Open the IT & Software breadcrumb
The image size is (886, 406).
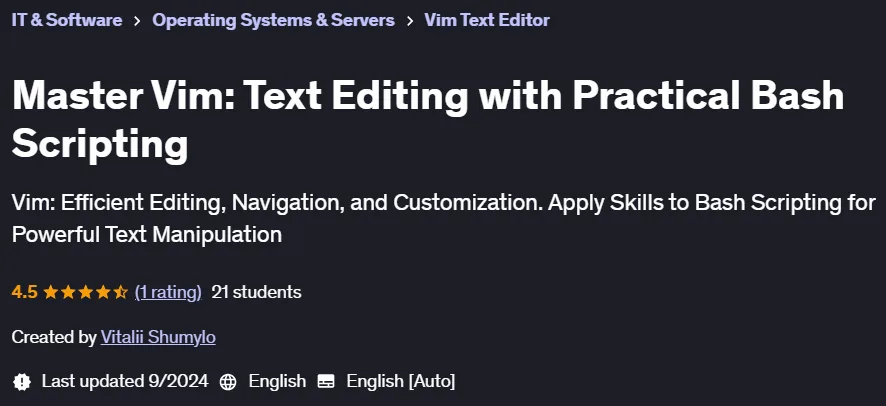tap(67, 20)
